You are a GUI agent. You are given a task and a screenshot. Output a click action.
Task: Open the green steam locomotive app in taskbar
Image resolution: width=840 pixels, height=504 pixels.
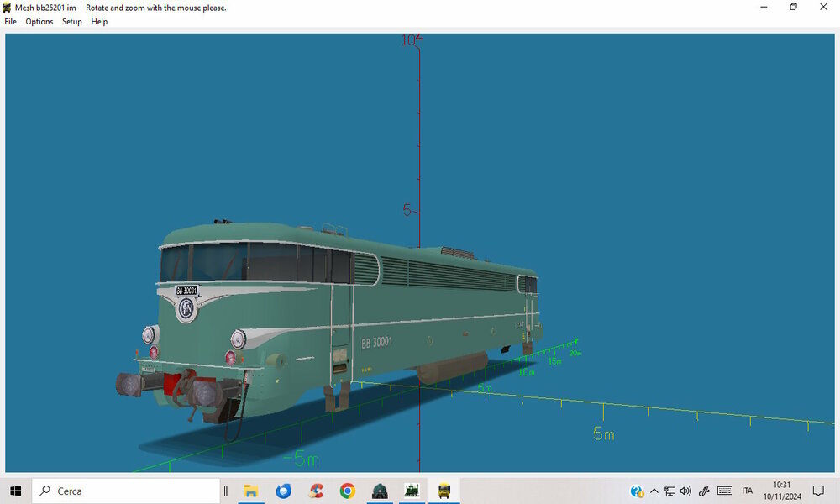(x=412, y=491)
